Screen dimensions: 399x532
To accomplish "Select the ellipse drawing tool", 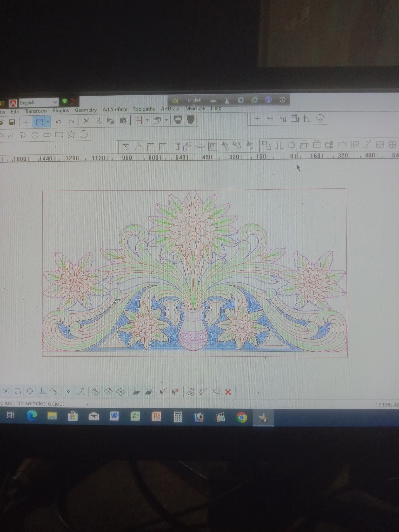I will 47,135.
